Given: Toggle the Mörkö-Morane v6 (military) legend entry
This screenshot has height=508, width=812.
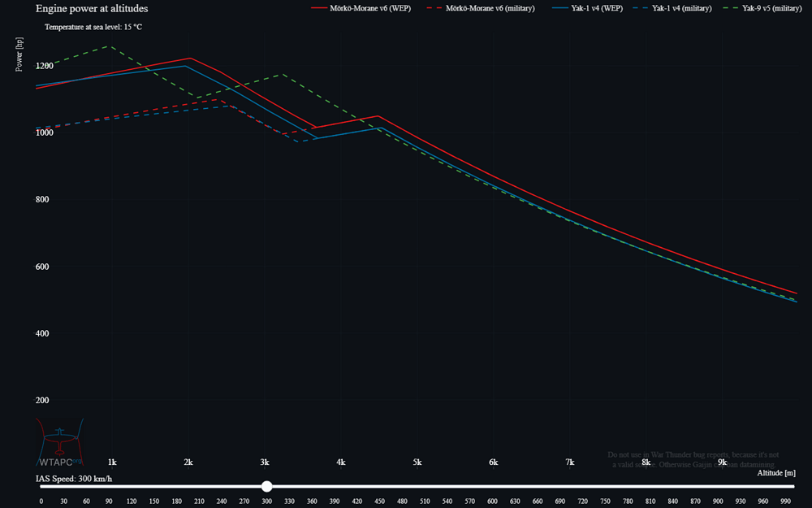Looking at the screenshot, I should click(x=481, y=8).
